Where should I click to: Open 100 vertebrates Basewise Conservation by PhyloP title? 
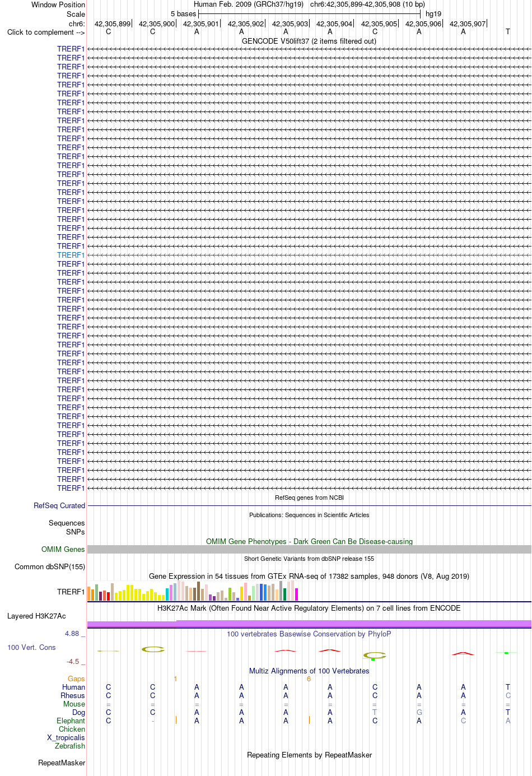[309, 634]
